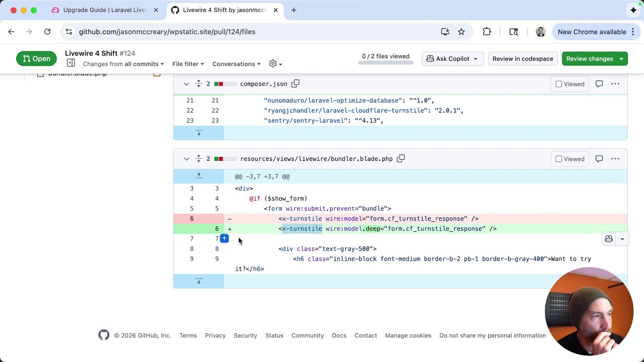Collapse the bundler.blade.php diff
This screenshot has height=362, width=644.
[186, 159]
